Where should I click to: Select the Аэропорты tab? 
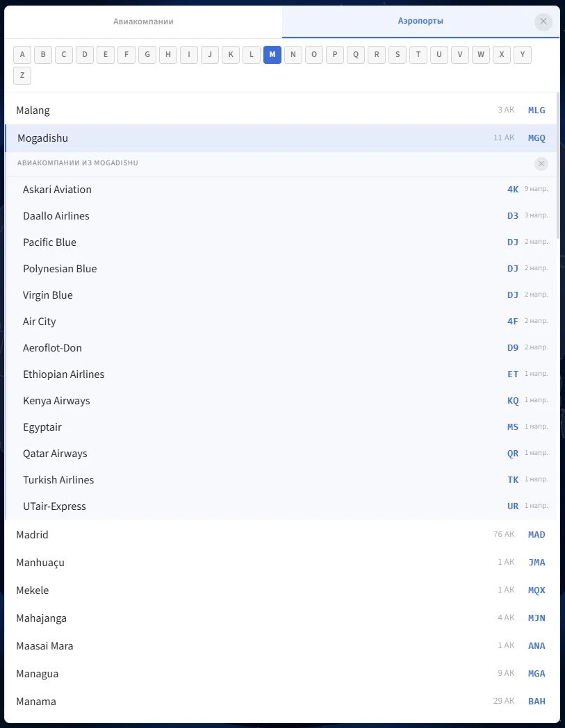pyautogui.click(x=420, y=22)
